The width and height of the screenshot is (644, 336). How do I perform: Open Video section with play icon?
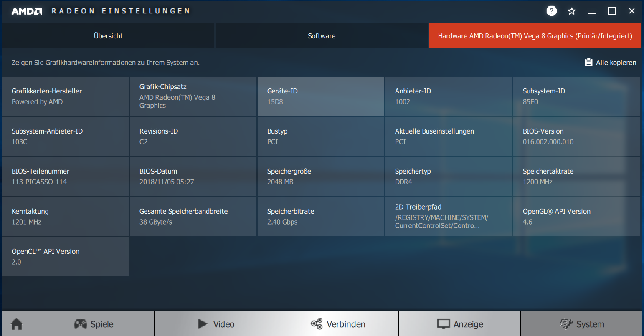pyautogui.click(x=215, y=324)
